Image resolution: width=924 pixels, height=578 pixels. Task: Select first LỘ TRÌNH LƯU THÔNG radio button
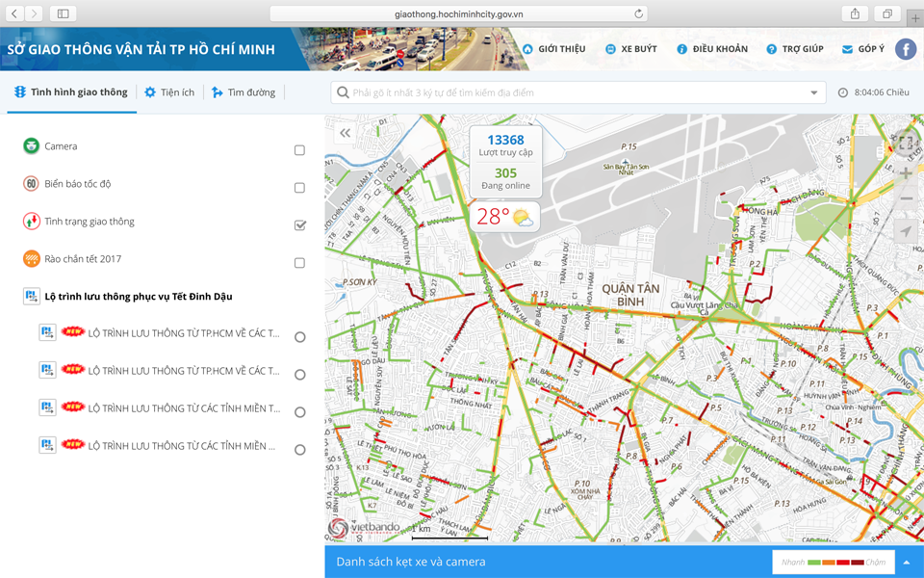pyautogui.click(x=300, y=337)
